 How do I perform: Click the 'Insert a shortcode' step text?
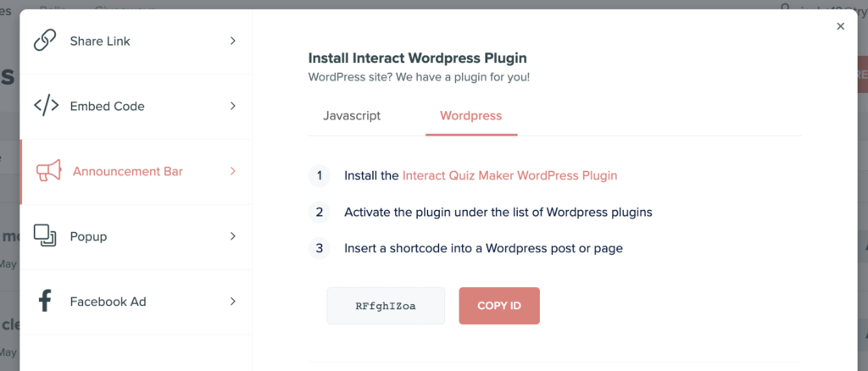click(x=484, y=249)
